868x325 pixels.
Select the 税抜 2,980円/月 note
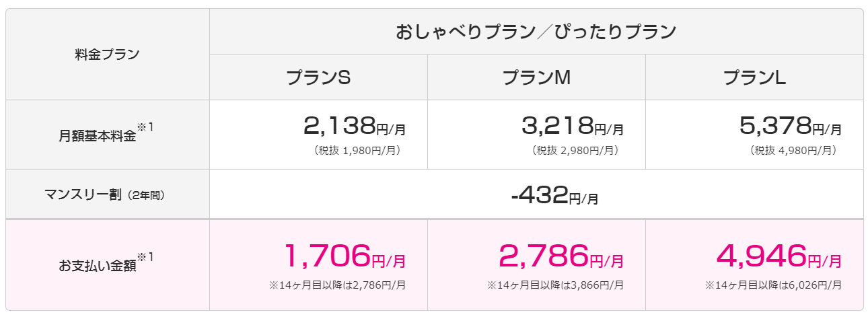pyautogui.click(x=576, y=151)
